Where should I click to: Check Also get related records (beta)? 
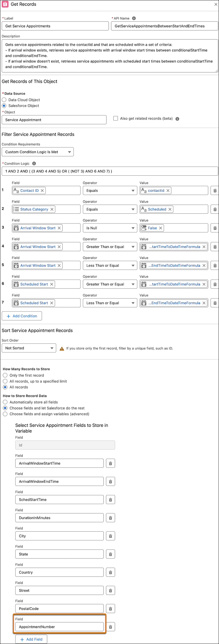(x=116, y=118)
